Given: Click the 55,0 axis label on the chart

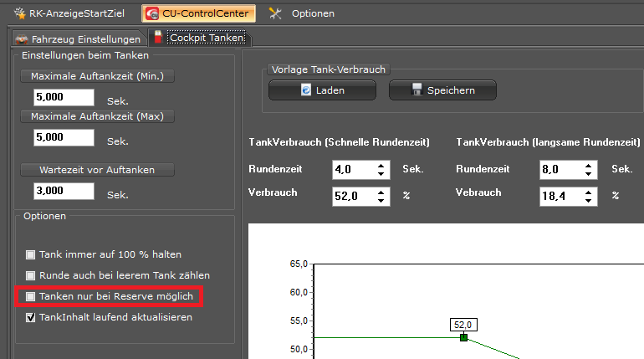Looking at the screenshot, I should [299, 321].
